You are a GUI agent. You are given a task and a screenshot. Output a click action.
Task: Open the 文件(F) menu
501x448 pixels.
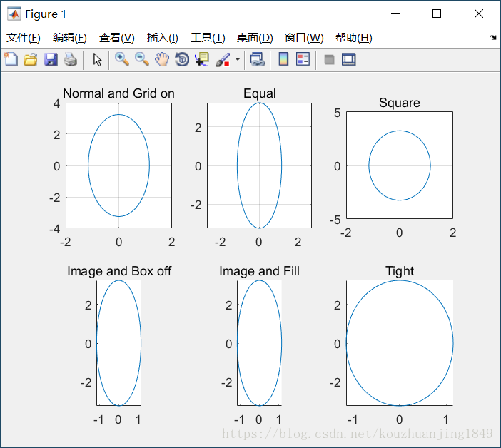[24, 38]
